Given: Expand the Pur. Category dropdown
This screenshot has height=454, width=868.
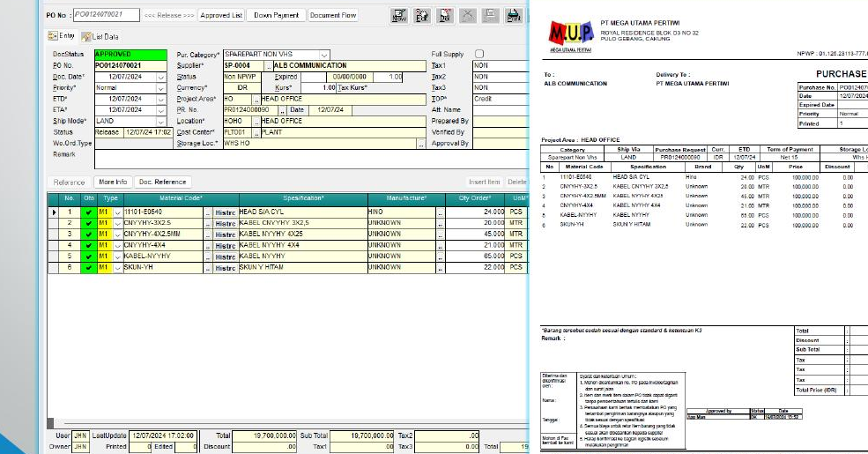Looking at the screenshot, I should coord(324,55).
